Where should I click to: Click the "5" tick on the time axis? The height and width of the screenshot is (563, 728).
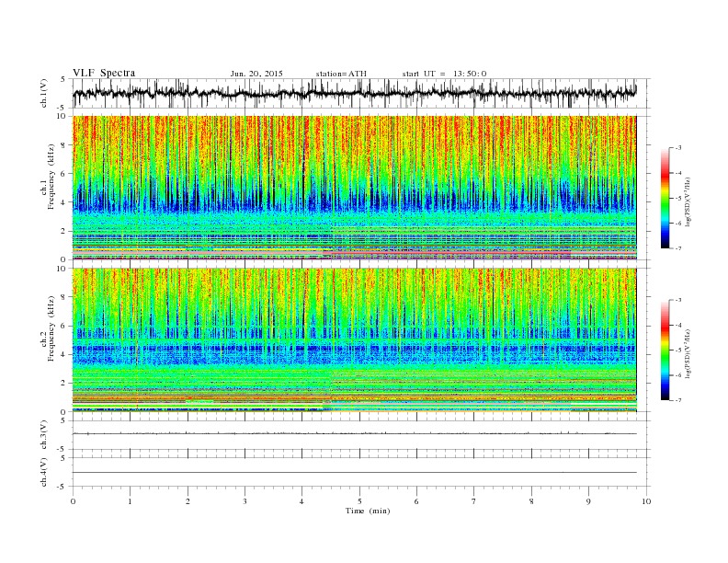tap(359, 501)
